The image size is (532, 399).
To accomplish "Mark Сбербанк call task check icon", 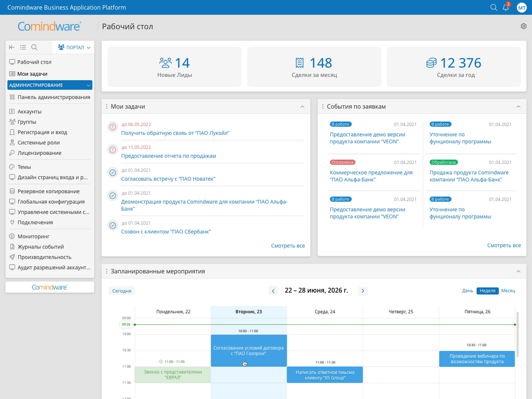I will click(112, 225).
